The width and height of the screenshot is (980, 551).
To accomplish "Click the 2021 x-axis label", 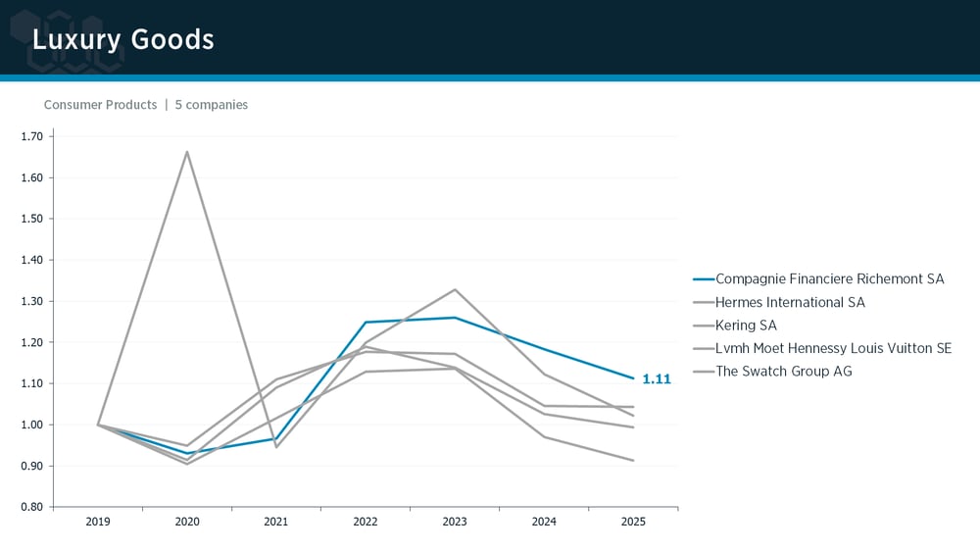I will point(275,522).
